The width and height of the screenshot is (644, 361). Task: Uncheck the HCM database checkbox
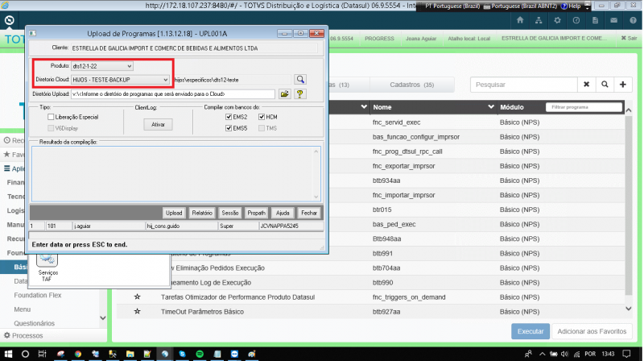tap(262, 117)
